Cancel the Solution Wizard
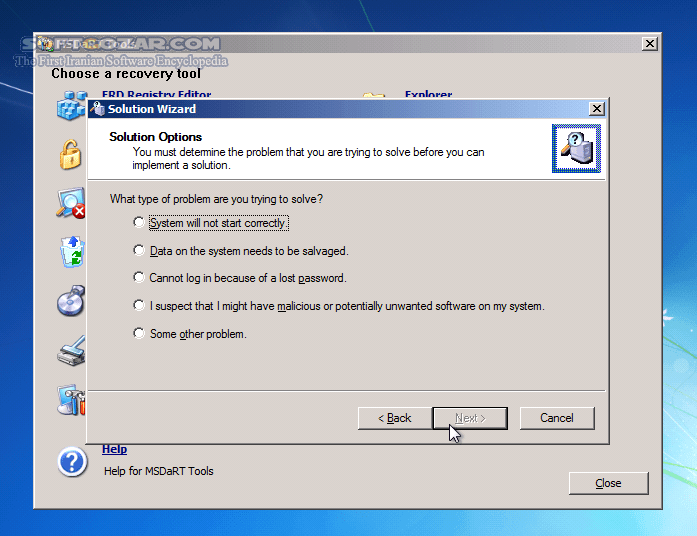 [x=557, y=418]
